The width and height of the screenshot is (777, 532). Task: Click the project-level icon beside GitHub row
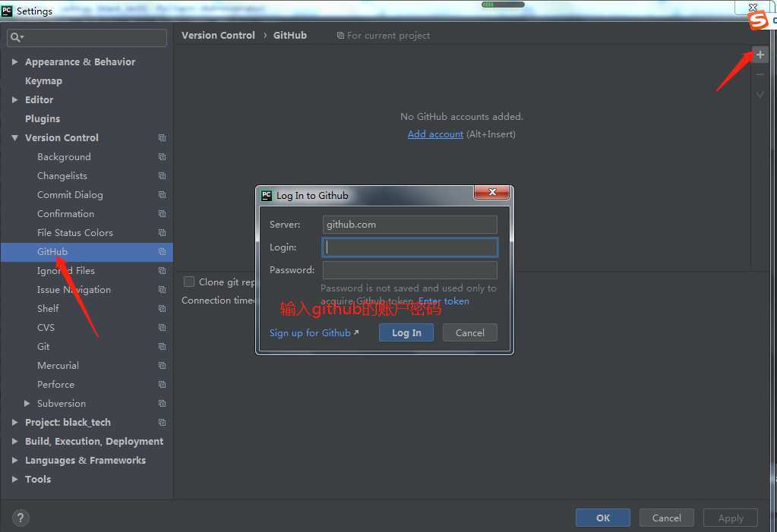coord(162,252)
